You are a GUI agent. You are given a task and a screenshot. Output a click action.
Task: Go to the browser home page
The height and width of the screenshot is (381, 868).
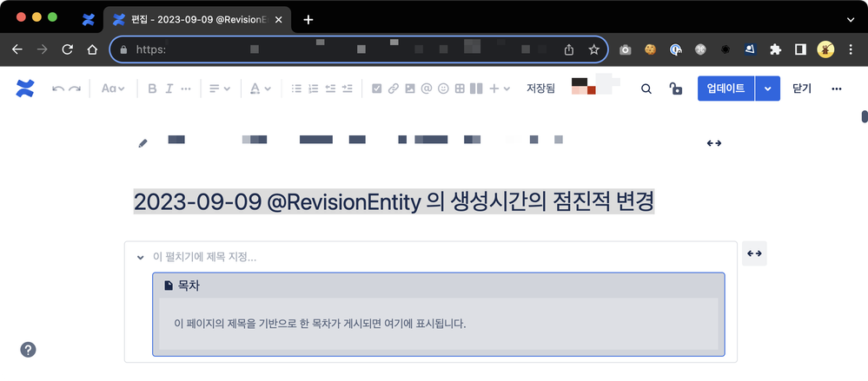[92, 49]
